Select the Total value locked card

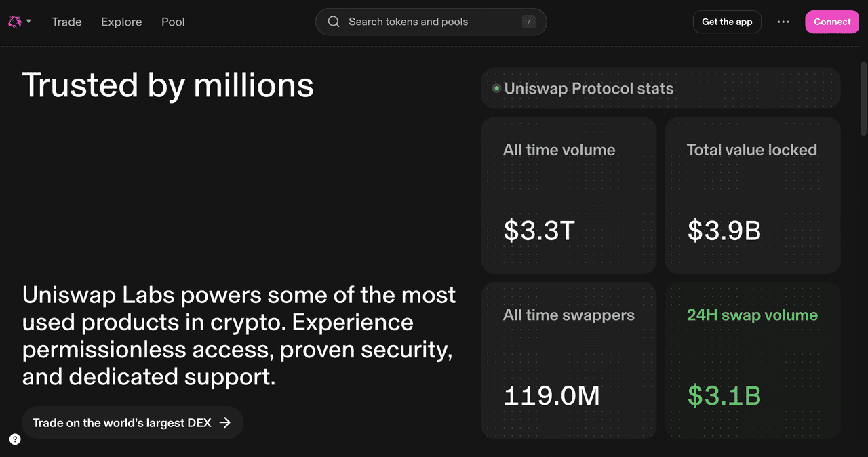(752, 195)
